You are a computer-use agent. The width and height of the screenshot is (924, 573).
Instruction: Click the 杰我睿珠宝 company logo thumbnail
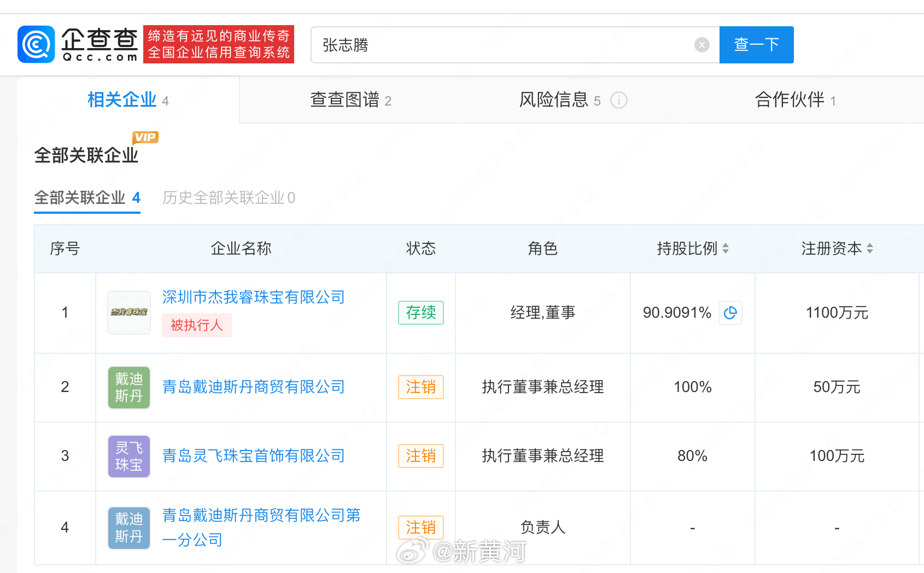pos(128,313)
